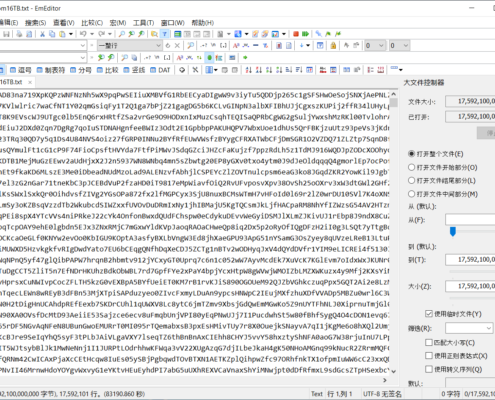Select 逗号 comma-separated mode
This screenshot has width=495, height=400.
(x=20, y=70)
